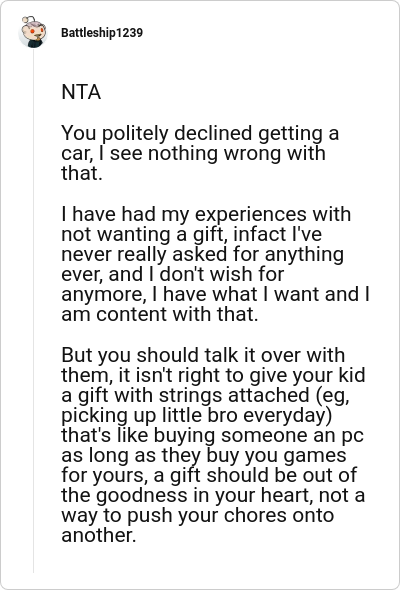Click the paragraph starting "But you should talk"

click(213, 445)
